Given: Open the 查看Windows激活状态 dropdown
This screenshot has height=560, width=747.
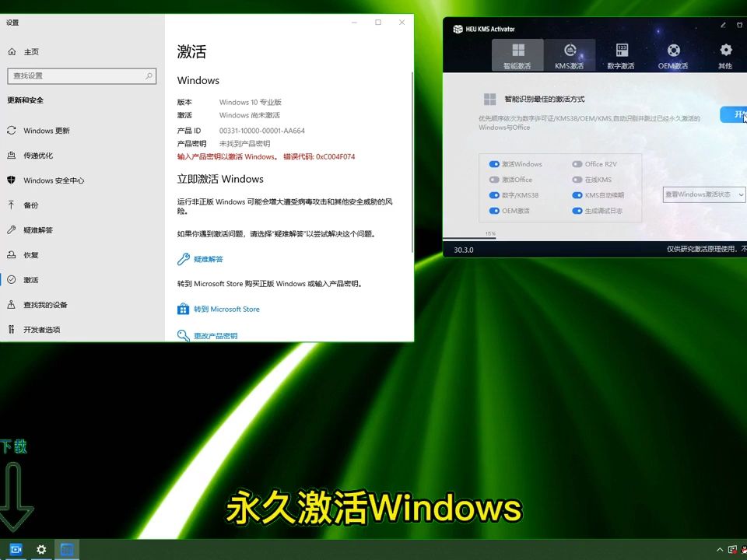Looking at the screenshot, I should [704, 194].
